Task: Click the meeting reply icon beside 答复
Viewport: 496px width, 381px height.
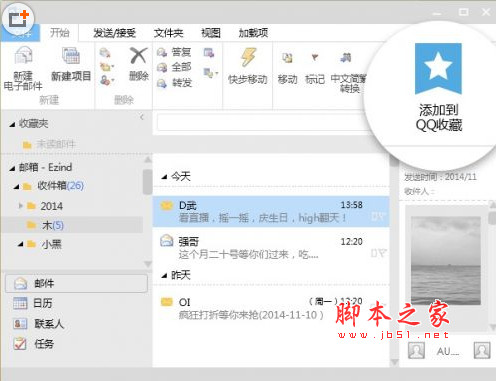Action: click(209, 52)
